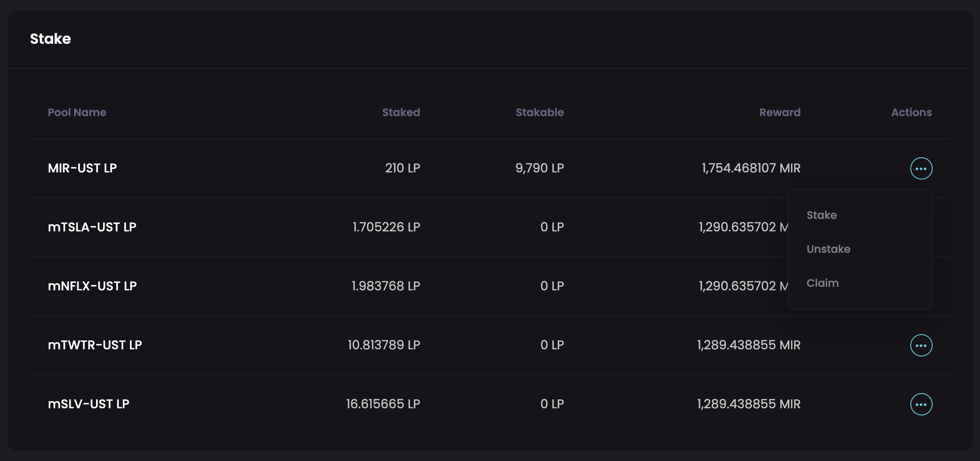Click the Staked column header
This screenshot has width=980, height=461.
pyautogui.click(x=401, y=112)
